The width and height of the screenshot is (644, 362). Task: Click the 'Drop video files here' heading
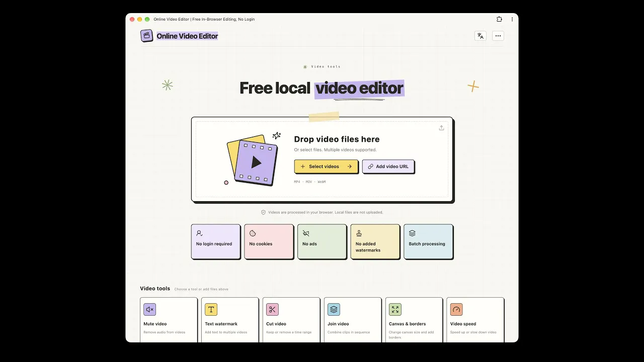pos(337,139)
